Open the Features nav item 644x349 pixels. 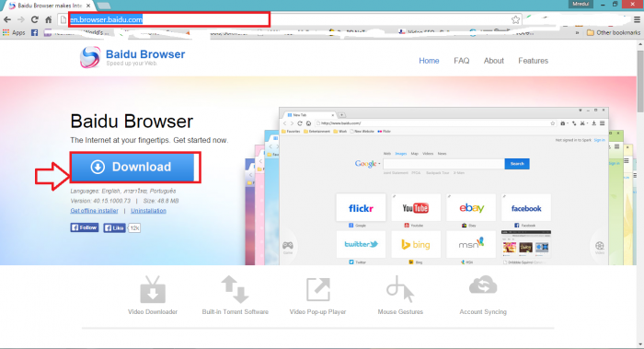point(533,61)
